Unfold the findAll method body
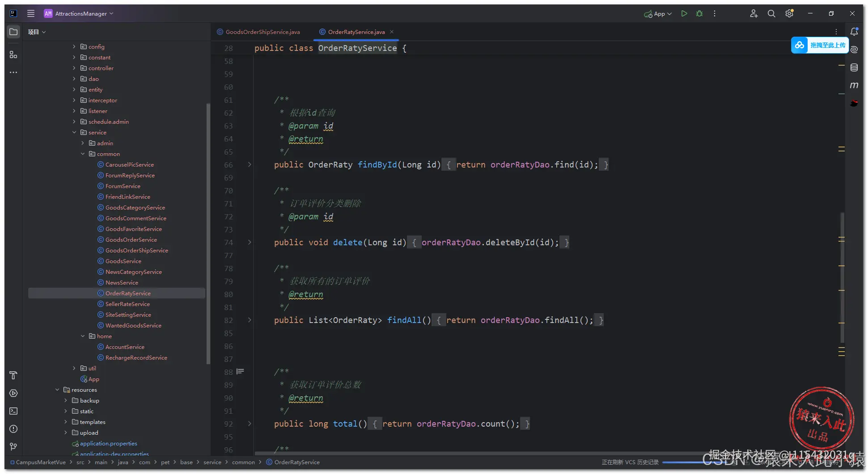Image resolution: width=868 pixels, height=474 pixels. [x=250, y=320]
